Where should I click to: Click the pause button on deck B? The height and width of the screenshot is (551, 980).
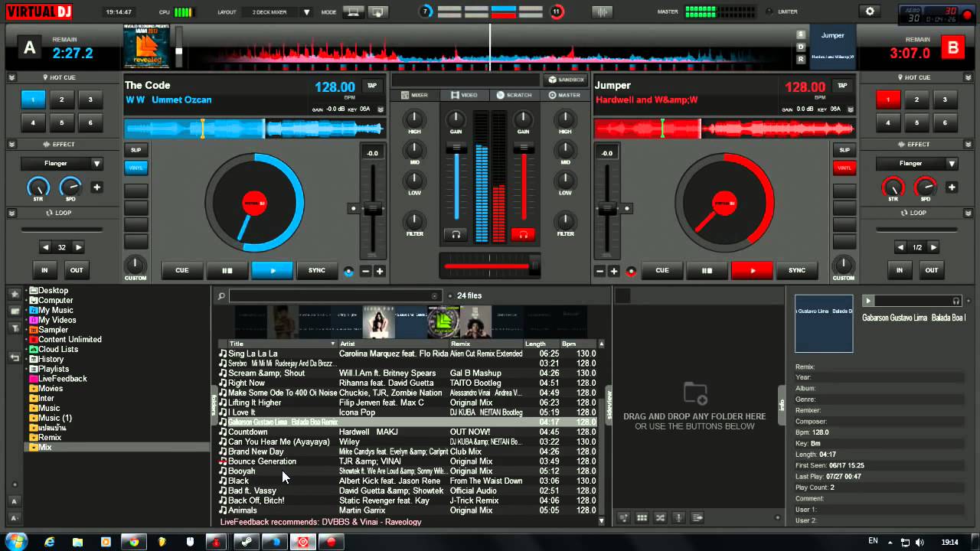707,270
